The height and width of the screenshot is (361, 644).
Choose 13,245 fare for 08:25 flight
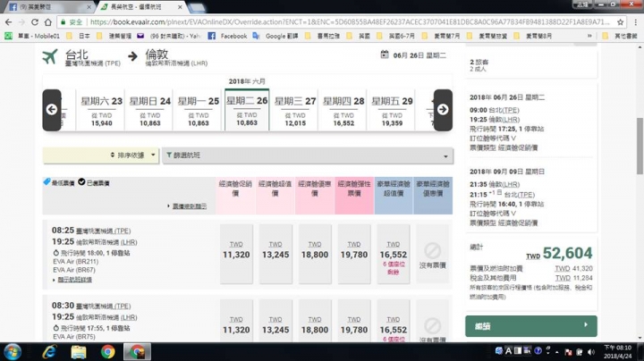click(x=275, y=254)
